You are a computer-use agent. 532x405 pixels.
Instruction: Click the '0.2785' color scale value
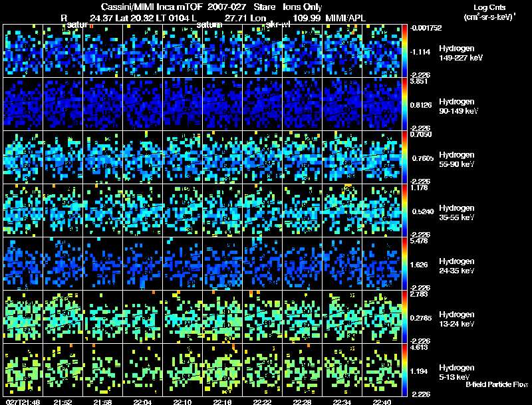(x=421, y=318)
